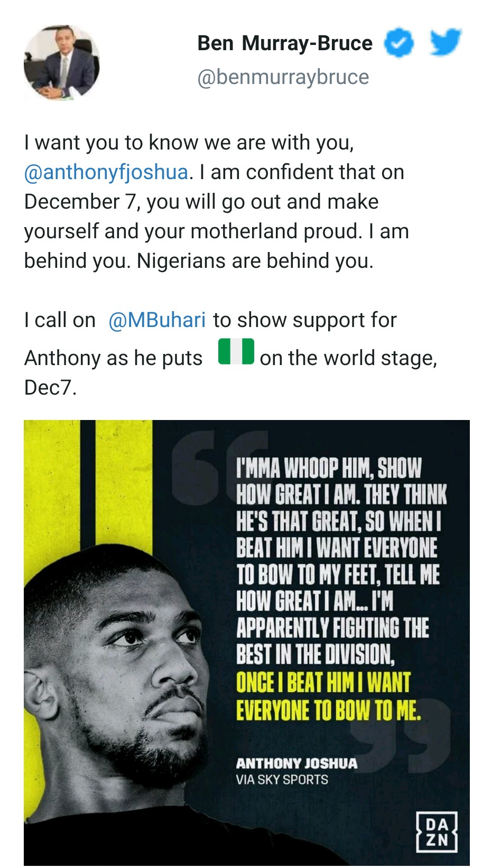Click the display name Ben Murray-Bruce

tap(285, 43)
